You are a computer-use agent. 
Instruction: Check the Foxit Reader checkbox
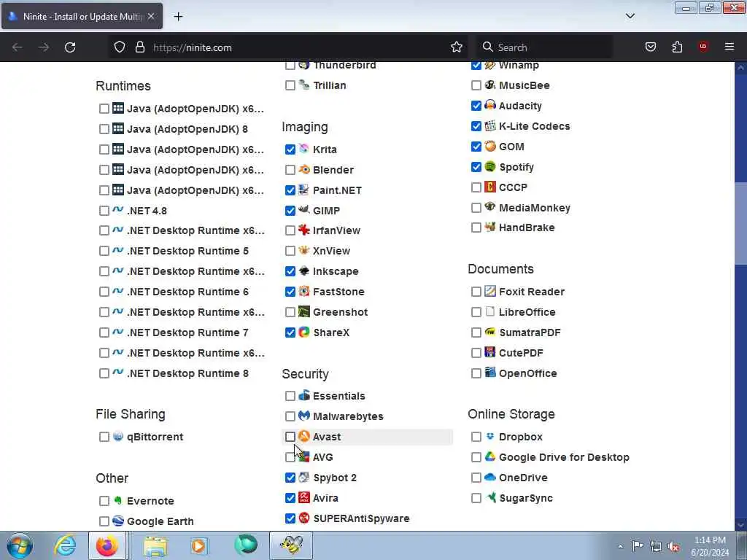(476, 292)
